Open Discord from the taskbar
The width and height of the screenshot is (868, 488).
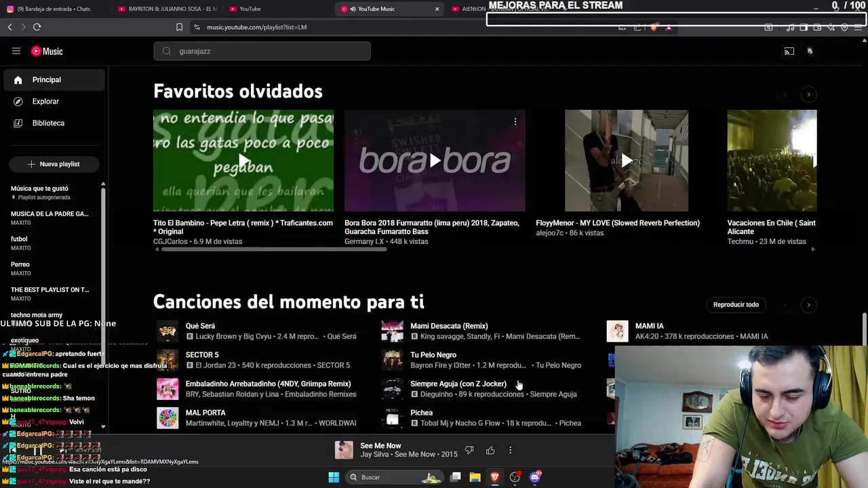pyautogui.click(x=534, y=477)
